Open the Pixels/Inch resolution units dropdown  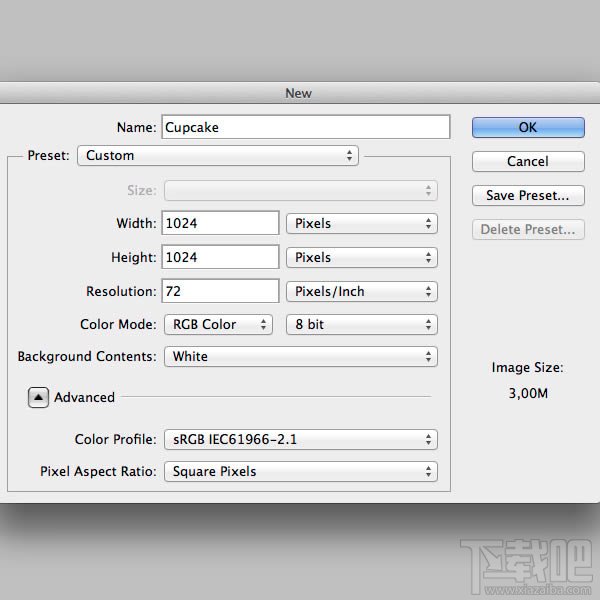point(362,292)
